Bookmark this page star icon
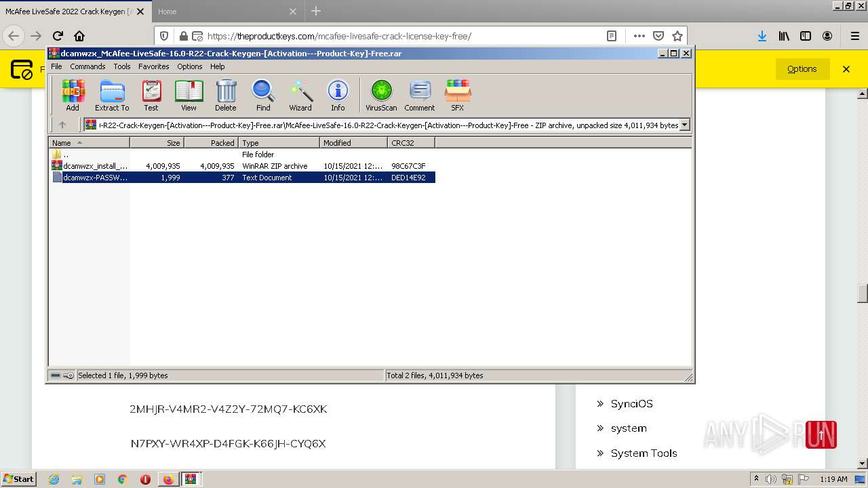 click(677, 36)
